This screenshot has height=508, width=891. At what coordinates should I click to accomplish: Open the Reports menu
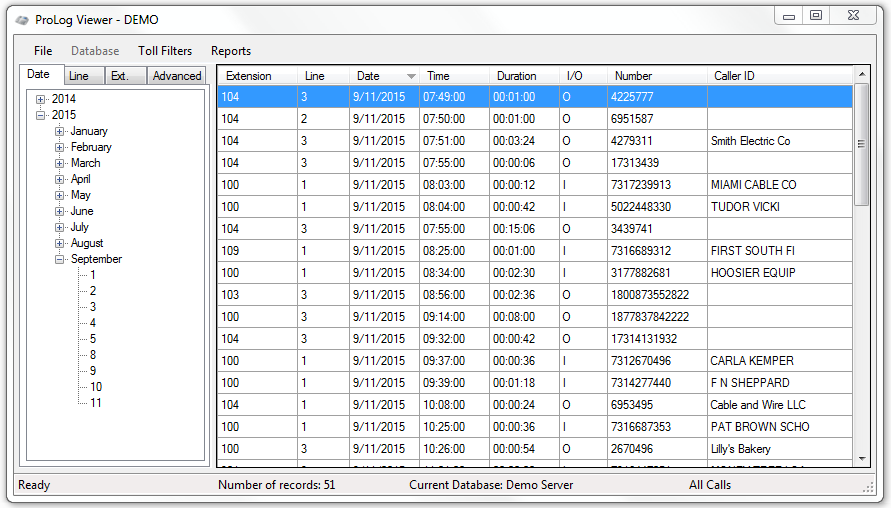tap(231, 51)
